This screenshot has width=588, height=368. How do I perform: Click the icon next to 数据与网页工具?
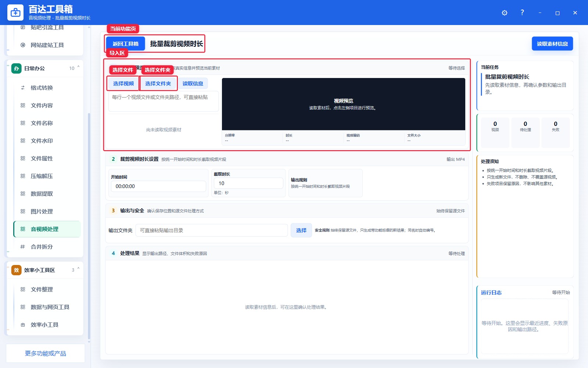click(x=23, y=307)
